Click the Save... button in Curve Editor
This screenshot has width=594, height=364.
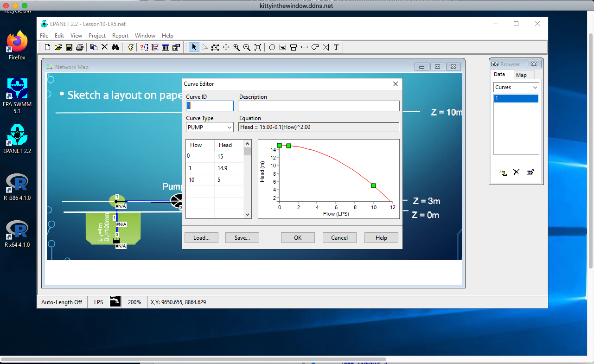242,237
